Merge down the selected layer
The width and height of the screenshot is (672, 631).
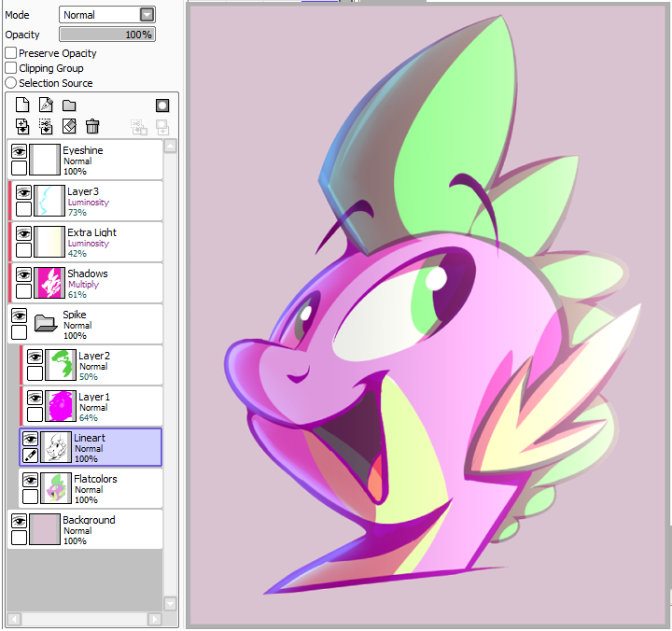(x=46, y=126)
